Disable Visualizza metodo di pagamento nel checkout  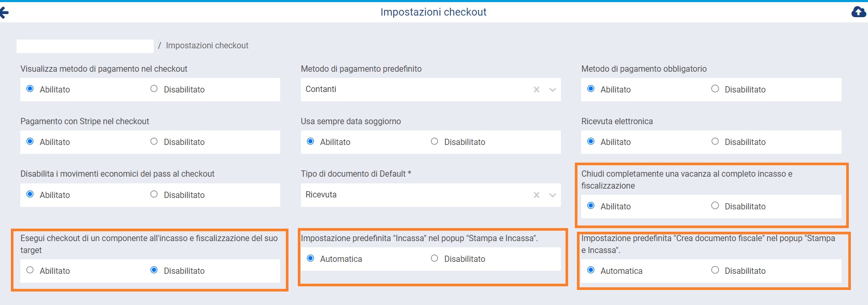pyautogui.click(x=154, y=89)
